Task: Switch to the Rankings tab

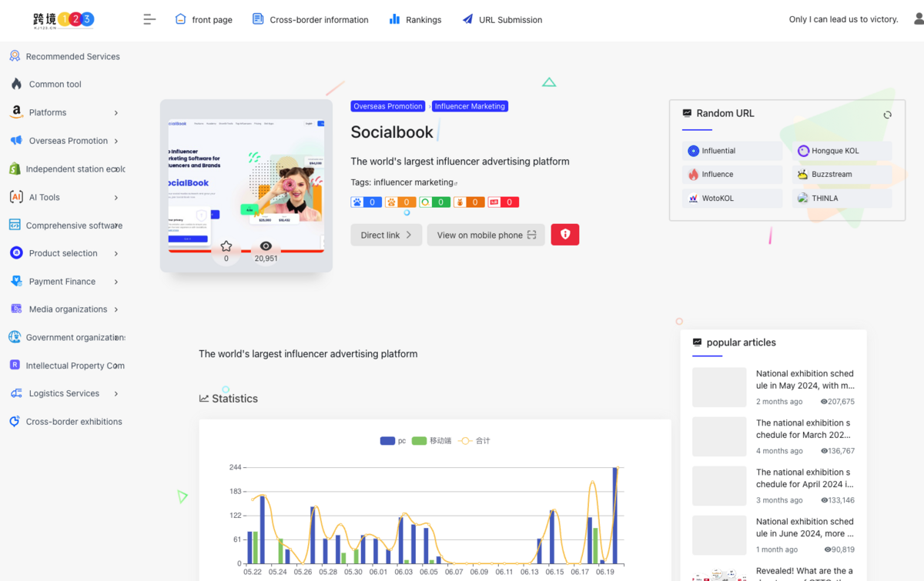Action: pos(415,19)
